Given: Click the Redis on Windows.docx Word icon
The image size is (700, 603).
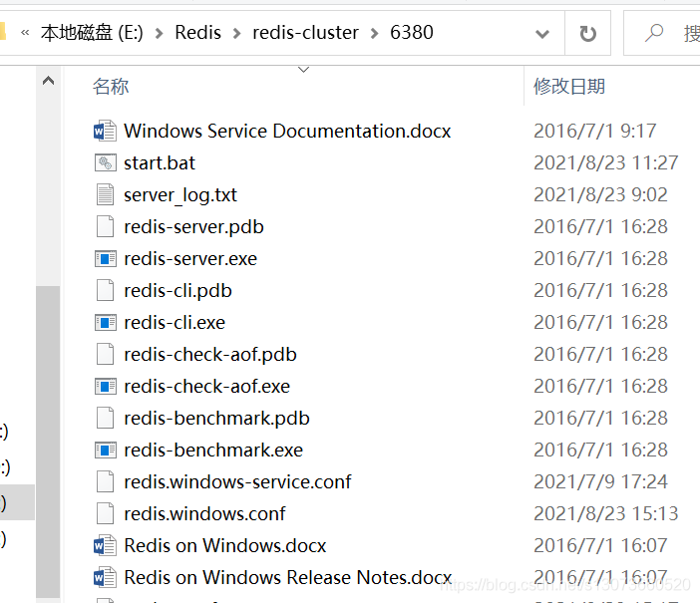Looking at the screenshot, I should click(105, 545).
